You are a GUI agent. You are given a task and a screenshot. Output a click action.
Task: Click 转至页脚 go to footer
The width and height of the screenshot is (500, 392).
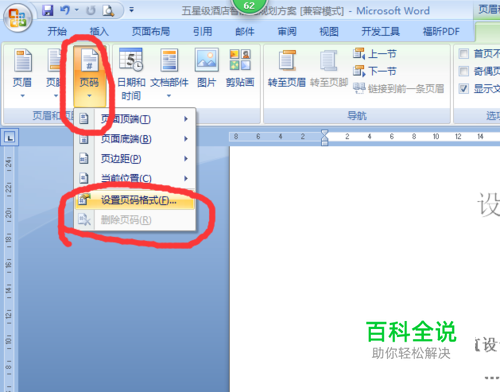click(x=329, y=69)
